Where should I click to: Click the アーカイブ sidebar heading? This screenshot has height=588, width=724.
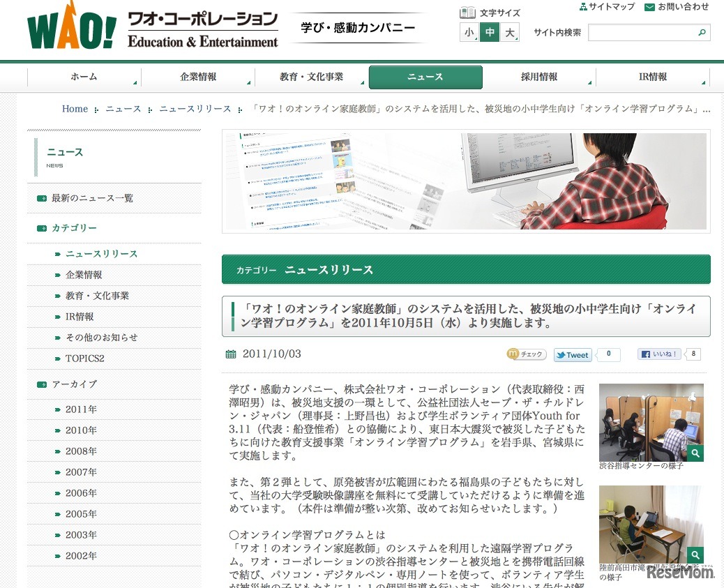click(75, 384)
